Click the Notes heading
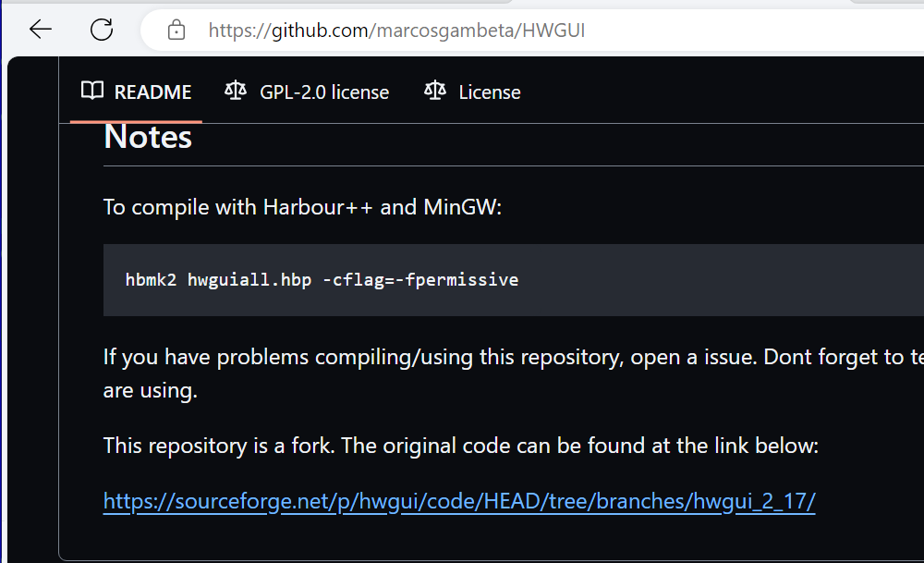The image size is (924, 563). (x=148, y=137)
